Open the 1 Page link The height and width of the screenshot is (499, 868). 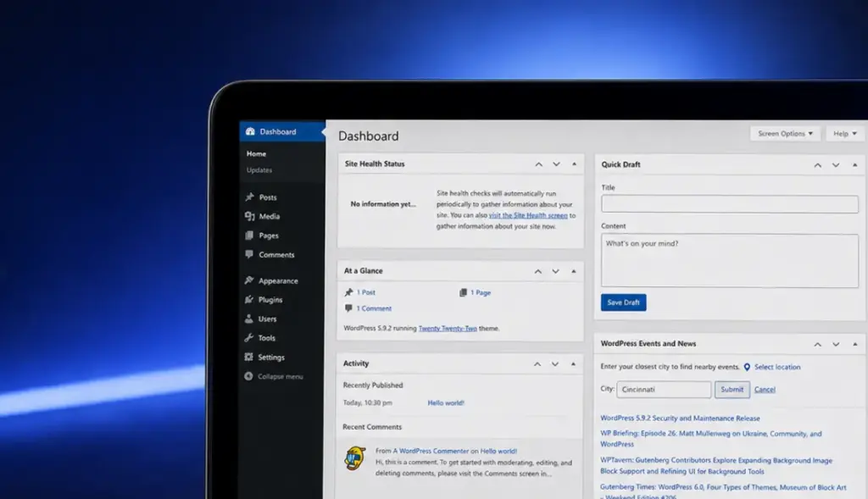pyautogui.click(x=481, y=292)
